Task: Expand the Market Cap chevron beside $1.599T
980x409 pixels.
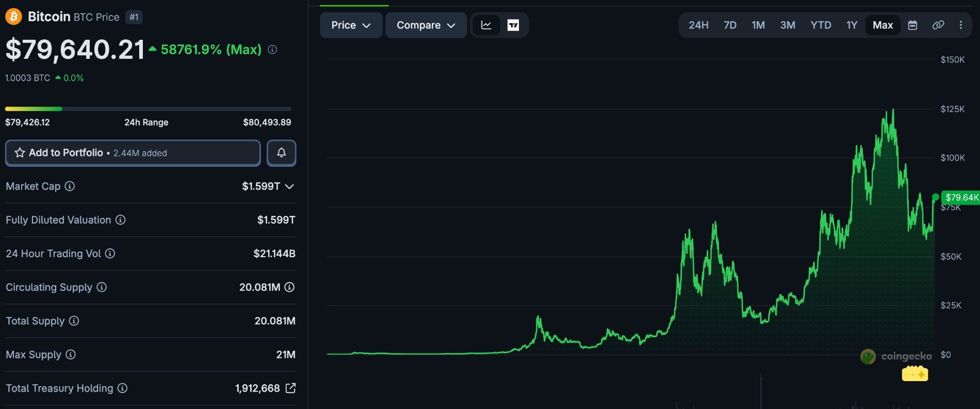Action: click(x=289, y=186)
